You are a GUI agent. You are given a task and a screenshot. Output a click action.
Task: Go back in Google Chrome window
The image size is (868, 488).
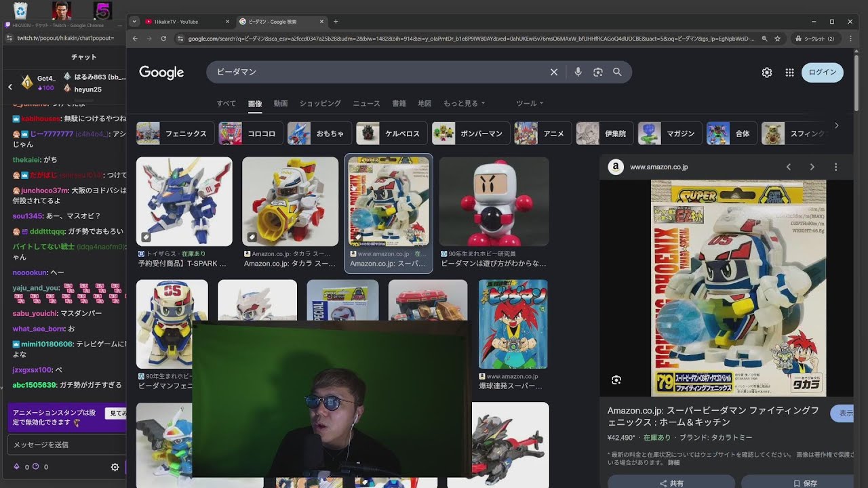pos(135,39)
